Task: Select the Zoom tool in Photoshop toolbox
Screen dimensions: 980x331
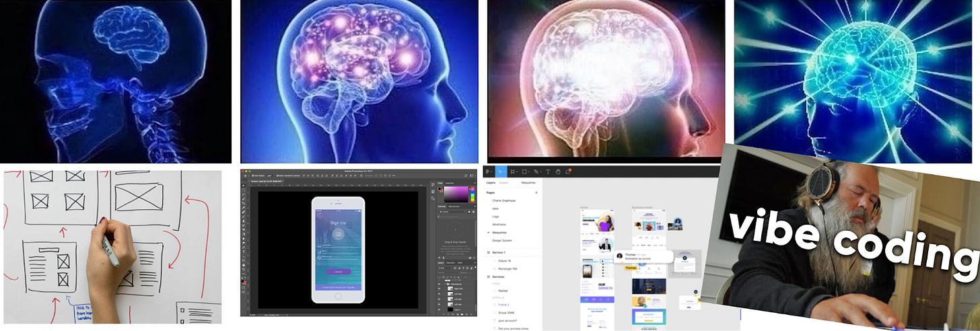Action: click(244, 269)
